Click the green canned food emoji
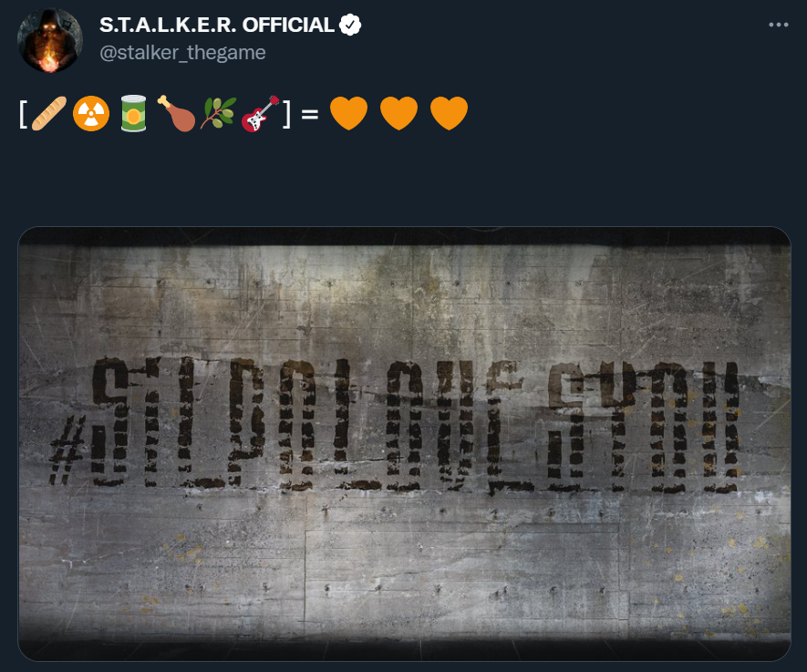This screenshot has height=672, width=807. pos(134,113)
